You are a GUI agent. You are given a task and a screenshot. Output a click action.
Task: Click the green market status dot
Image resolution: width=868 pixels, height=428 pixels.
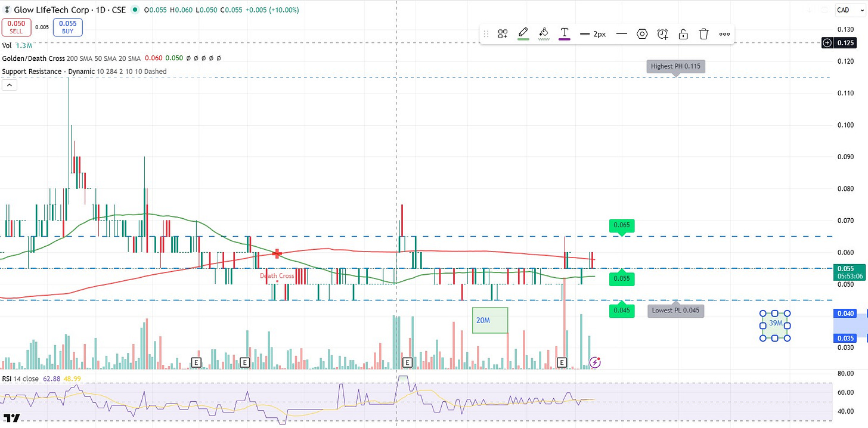tap(135, 10)
